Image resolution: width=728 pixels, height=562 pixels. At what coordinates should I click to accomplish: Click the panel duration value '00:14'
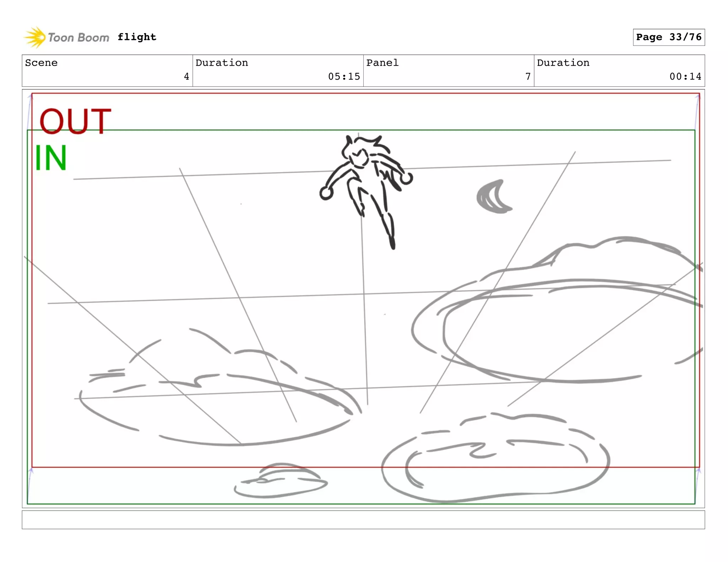[685, 76]
